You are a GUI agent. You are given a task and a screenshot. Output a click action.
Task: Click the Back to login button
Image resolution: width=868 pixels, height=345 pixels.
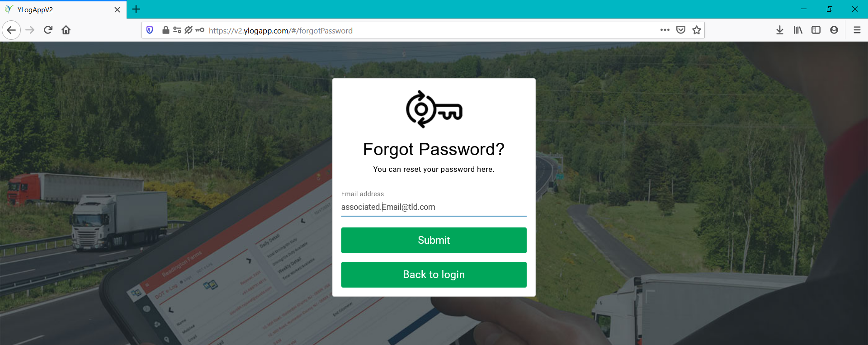point(434,274)
